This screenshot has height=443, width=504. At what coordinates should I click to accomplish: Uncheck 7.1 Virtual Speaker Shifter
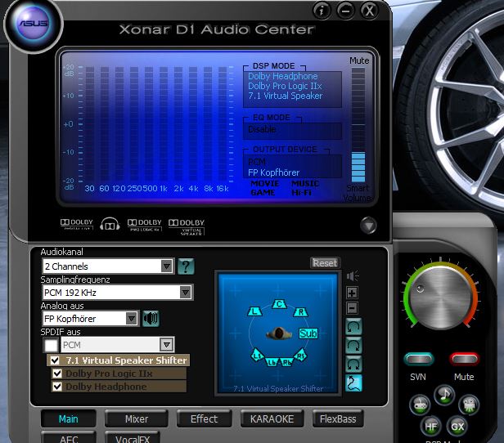click(x=55, y=360)
